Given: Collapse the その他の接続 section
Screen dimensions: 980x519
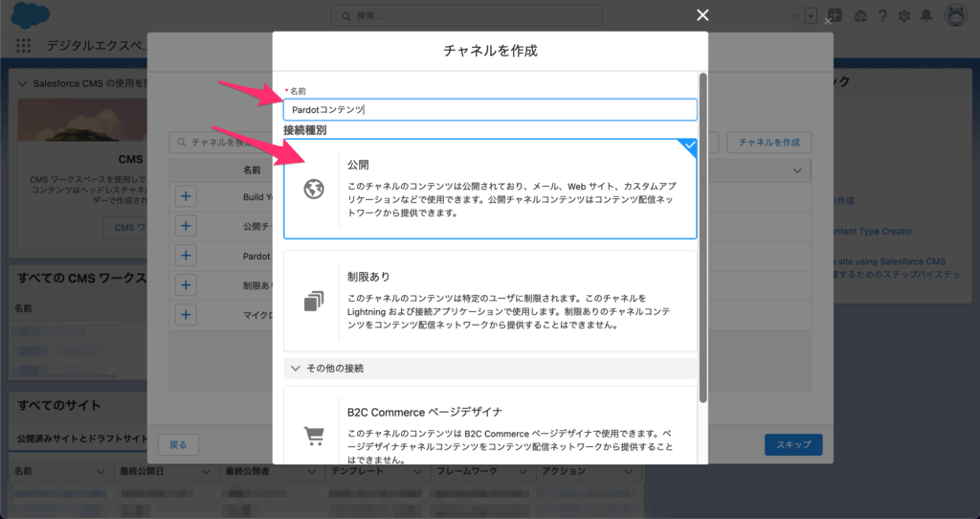Looking at the screenshot, I should tap(295, 368).
